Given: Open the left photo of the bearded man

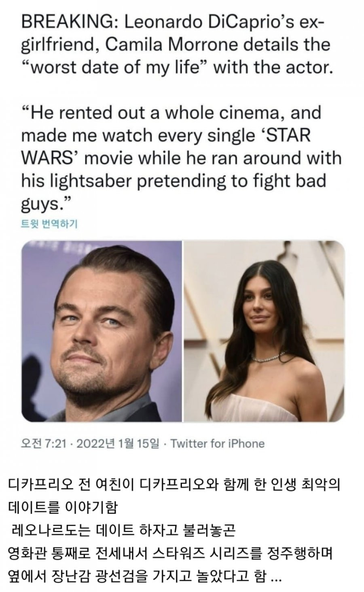Looking at the screenshot, I should (x=102, y=330).
